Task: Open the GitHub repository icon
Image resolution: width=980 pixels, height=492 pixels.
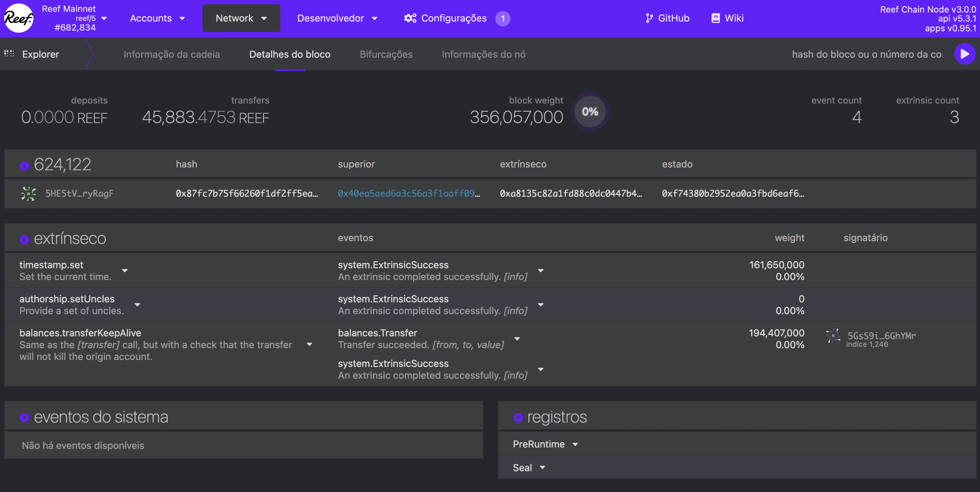Action: click(649, 18)
